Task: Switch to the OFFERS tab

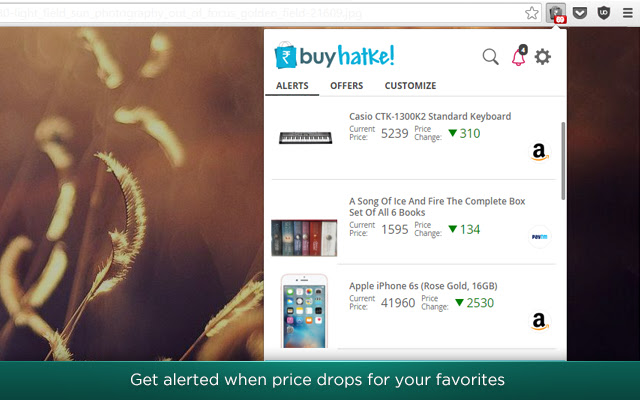Action: click(347, 86)
